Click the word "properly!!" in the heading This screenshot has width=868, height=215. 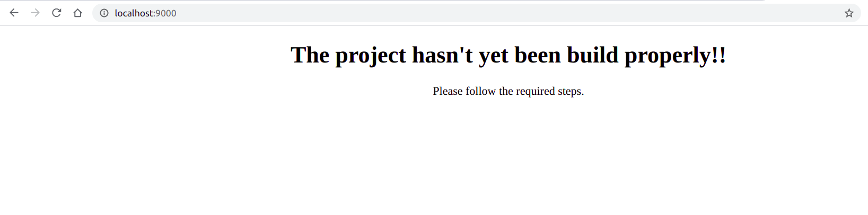[676, 56]
